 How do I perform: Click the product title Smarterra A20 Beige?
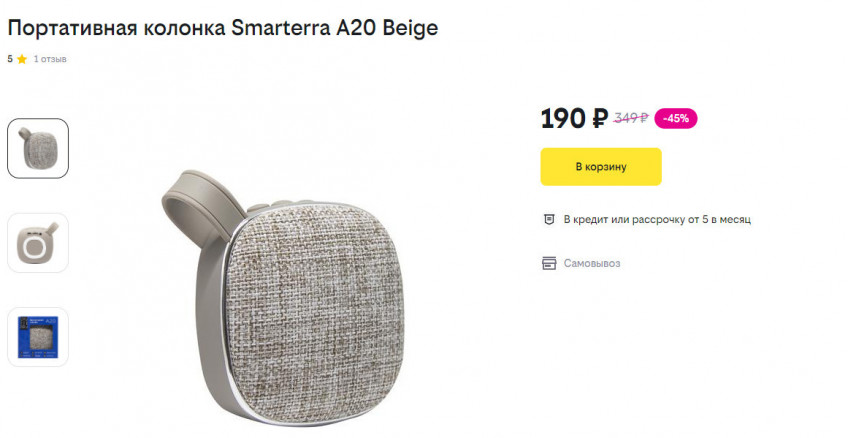coord(334,28)
